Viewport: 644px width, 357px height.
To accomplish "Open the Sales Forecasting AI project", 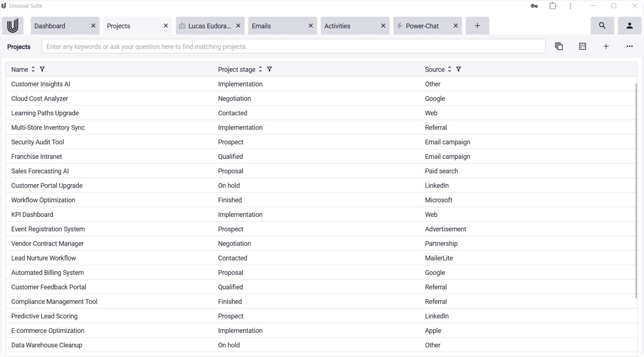I will [40, 171].
